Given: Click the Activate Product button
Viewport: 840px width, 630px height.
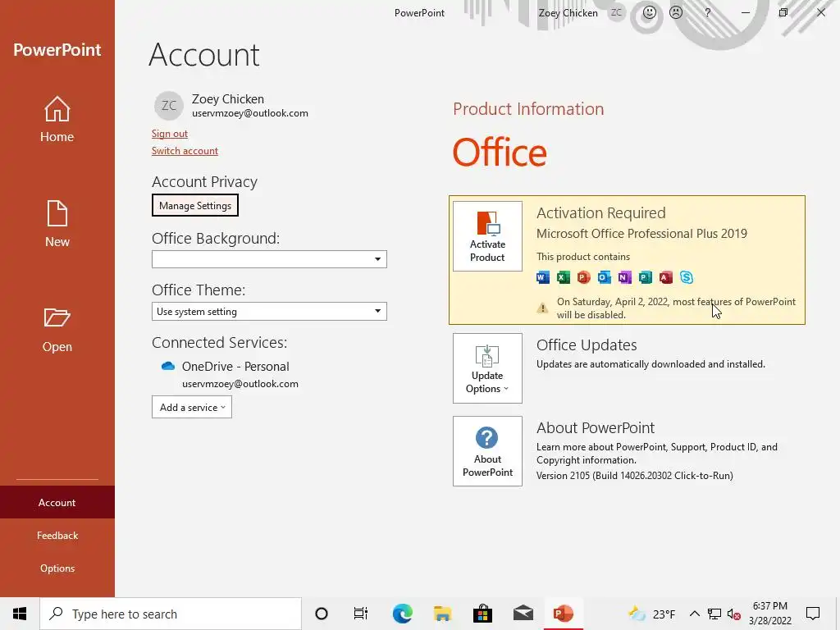Looking at the screenshot, I should pyautogui.click(x=487, y=236).
